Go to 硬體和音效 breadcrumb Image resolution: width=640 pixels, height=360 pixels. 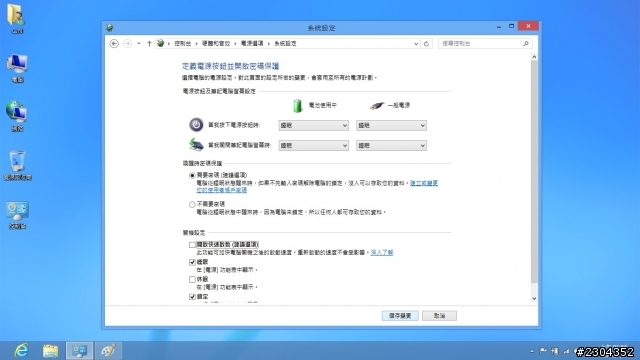[216, 44]
